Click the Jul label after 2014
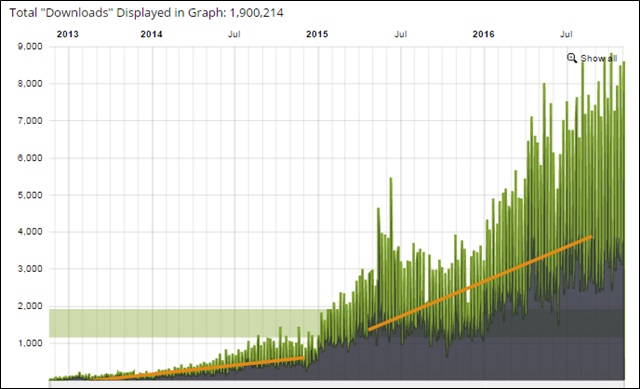This screenshot has height=389, width=640. [x=234, y=34]
